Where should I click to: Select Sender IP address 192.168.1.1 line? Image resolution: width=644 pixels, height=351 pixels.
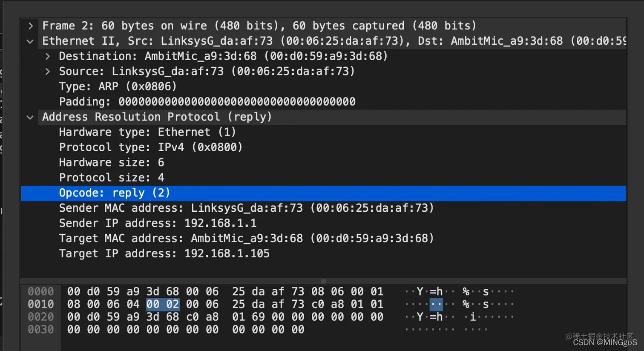(324, 223)
